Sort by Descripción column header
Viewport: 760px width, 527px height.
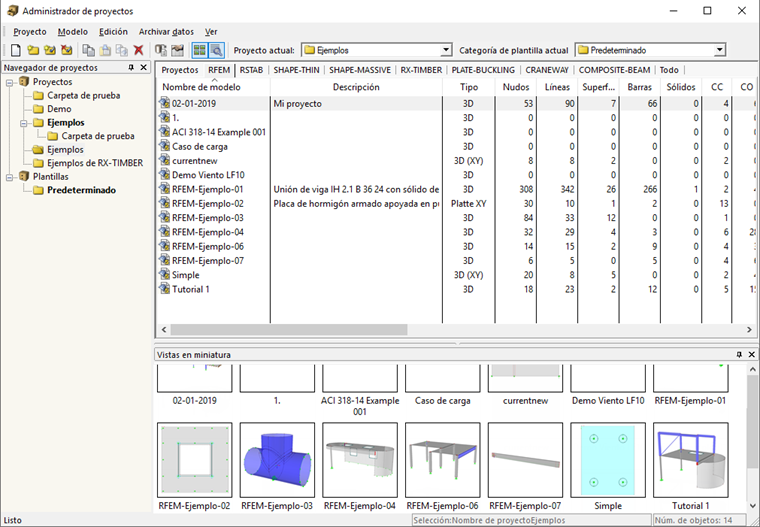[356, 87]
